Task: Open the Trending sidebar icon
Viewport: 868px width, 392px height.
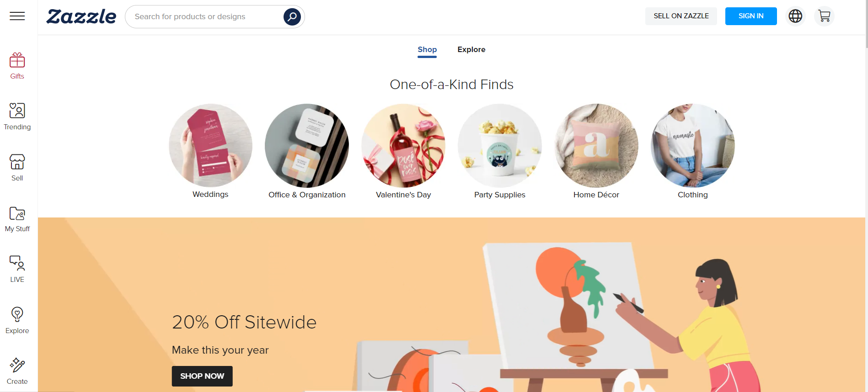Action: pos(17,111)
